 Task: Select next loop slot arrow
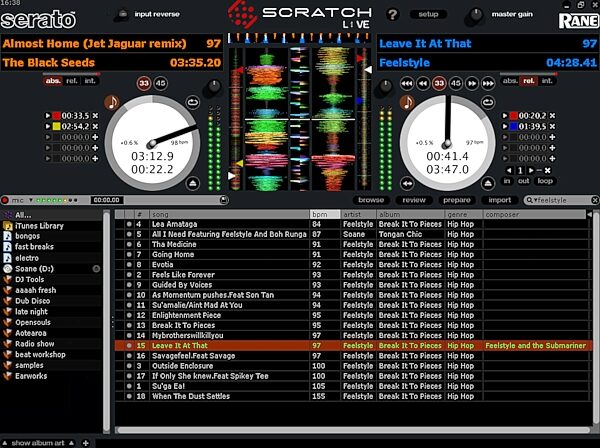531,170
